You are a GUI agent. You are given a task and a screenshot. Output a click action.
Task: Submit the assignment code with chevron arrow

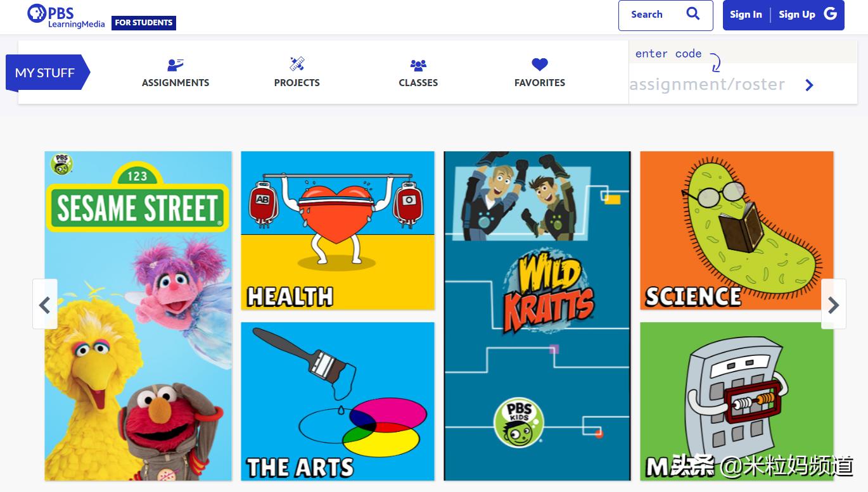point(809,85)
